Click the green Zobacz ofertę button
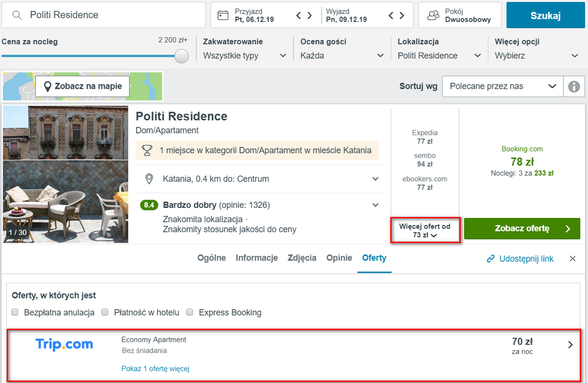 (522, 229)
